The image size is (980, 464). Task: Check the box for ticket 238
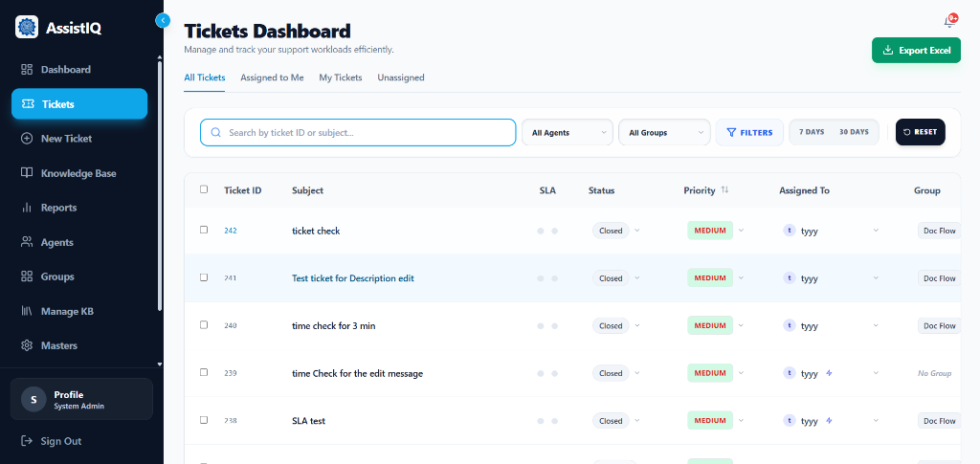click(204, 420)
